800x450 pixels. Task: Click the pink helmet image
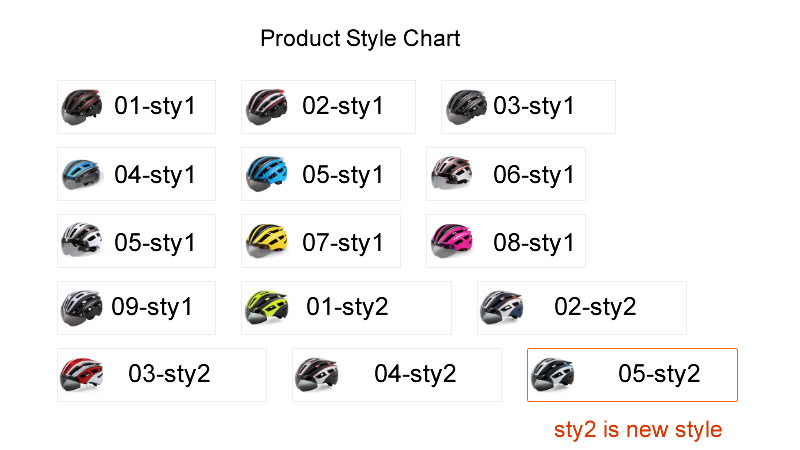(452, 241)
